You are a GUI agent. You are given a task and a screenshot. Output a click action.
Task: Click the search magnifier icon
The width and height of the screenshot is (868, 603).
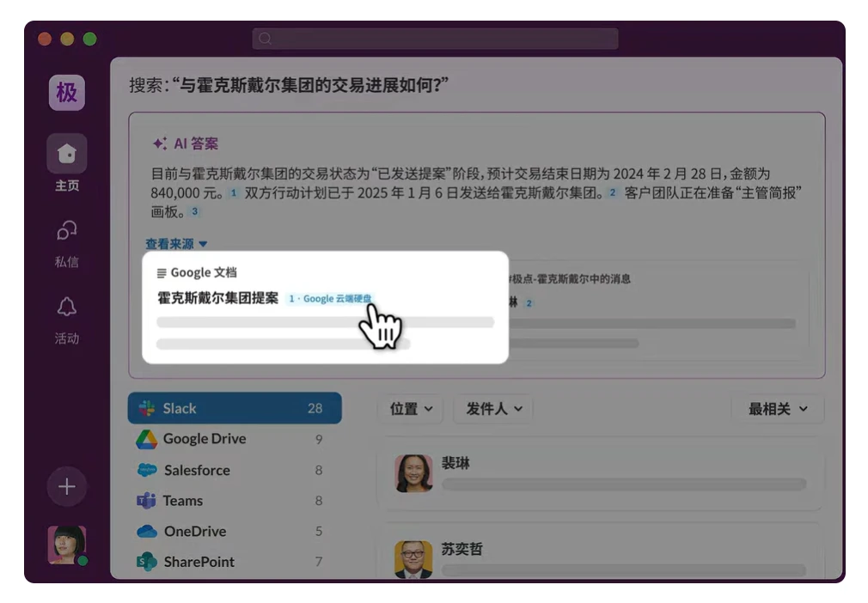[x=266, y=39]
